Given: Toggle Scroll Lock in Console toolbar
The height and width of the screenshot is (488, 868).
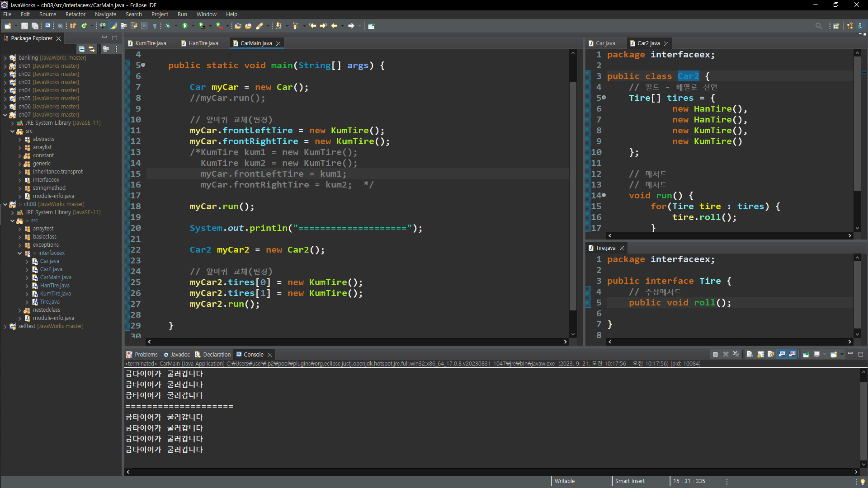Looking at the screenshot, I should pyautogui.click(x=760, y=355).
